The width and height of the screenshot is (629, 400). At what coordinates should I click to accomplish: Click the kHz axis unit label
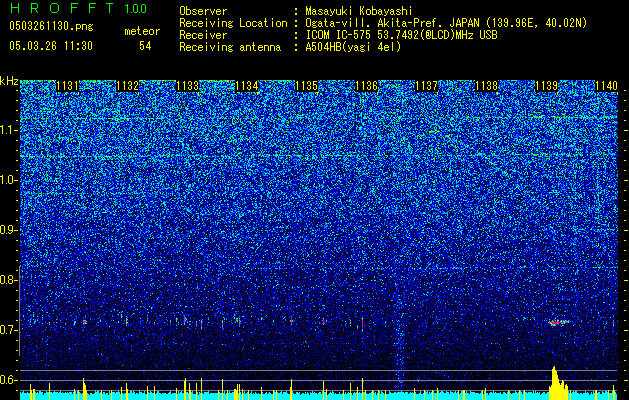pyautogui.click(x=9, y=81)
